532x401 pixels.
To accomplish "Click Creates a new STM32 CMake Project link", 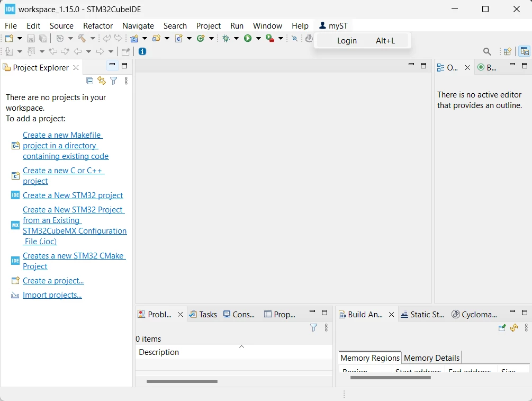I will (x=74, y=261).
